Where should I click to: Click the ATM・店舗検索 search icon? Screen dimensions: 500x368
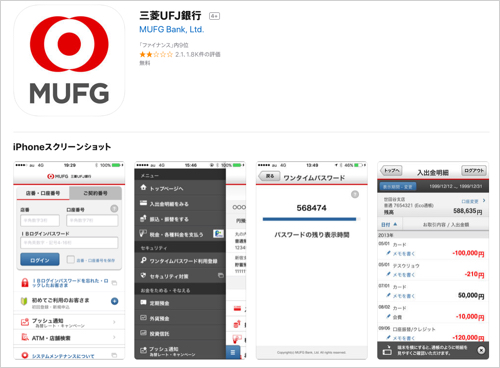click(x=25, y=337)
